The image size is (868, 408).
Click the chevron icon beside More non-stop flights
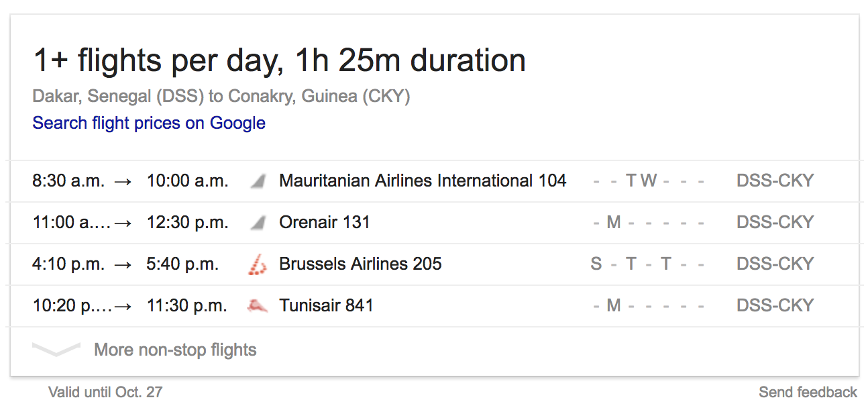click(56, 350)
